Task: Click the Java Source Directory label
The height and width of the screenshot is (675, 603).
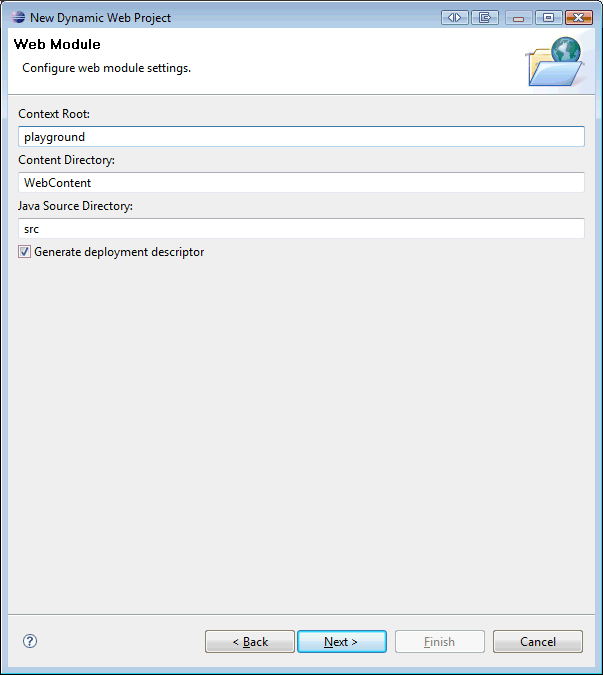Action: tap(75, 206)
